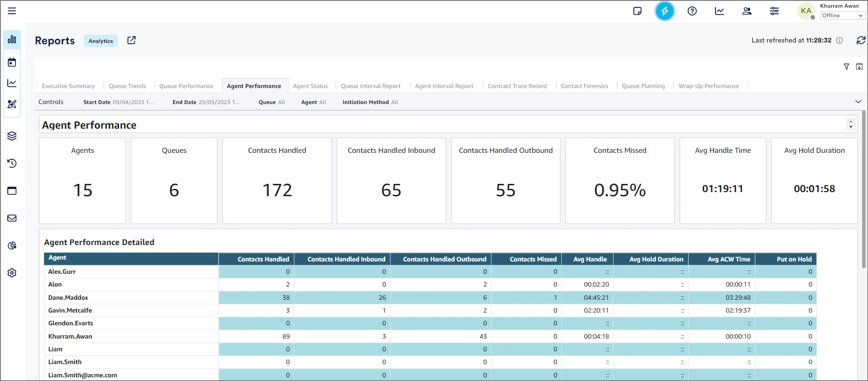Open the mail envelope sidebar icon

(x=12, y=218)
